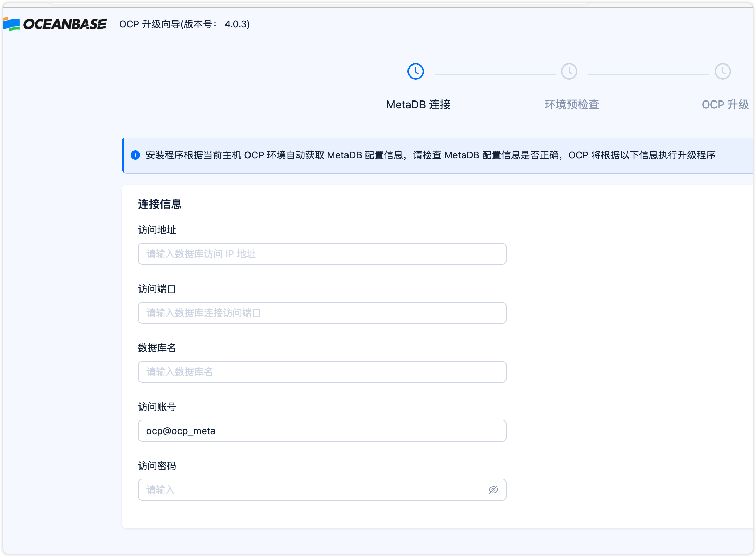Screen dimensions: 756x557
Task: Click the notice text about MetaDB 配置信息
Action: coord(430,155)
